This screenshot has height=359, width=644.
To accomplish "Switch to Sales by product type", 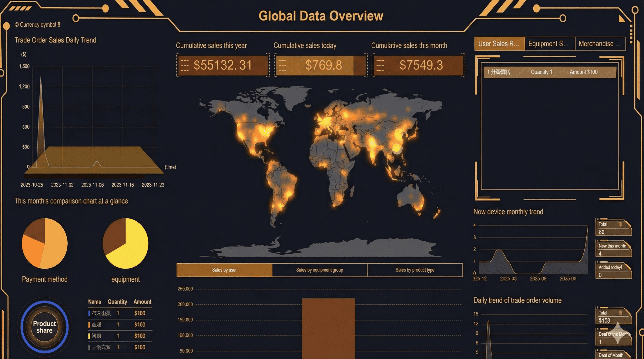I will [415, 270].
